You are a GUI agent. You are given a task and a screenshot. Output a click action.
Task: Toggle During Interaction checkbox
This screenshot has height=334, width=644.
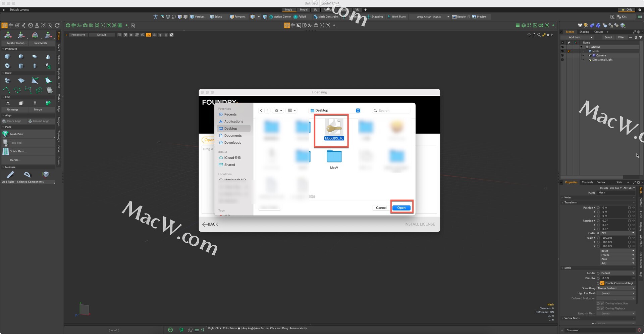602,303
